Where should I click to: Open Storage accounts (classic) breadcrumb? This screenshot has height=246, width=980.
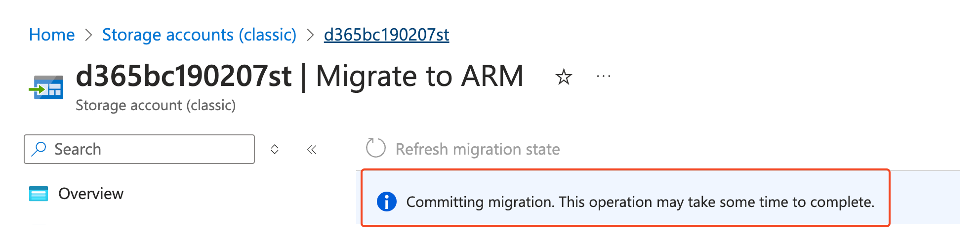click(x=199, y=35)
